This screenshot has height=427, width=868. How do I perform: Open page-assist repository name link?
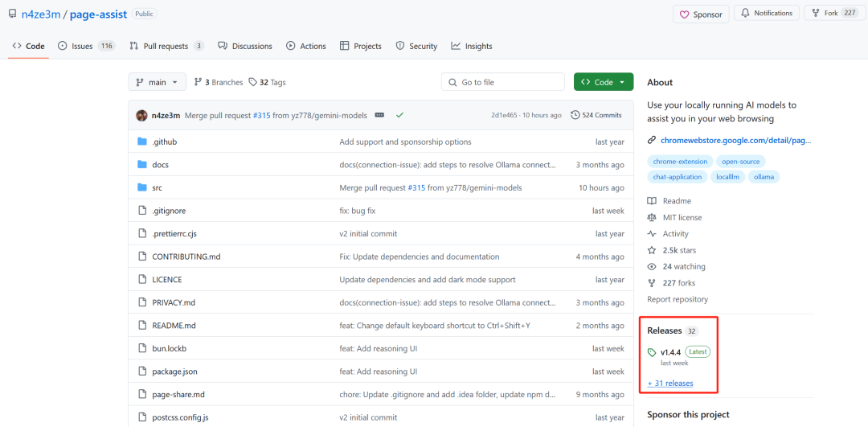point(99,14)
